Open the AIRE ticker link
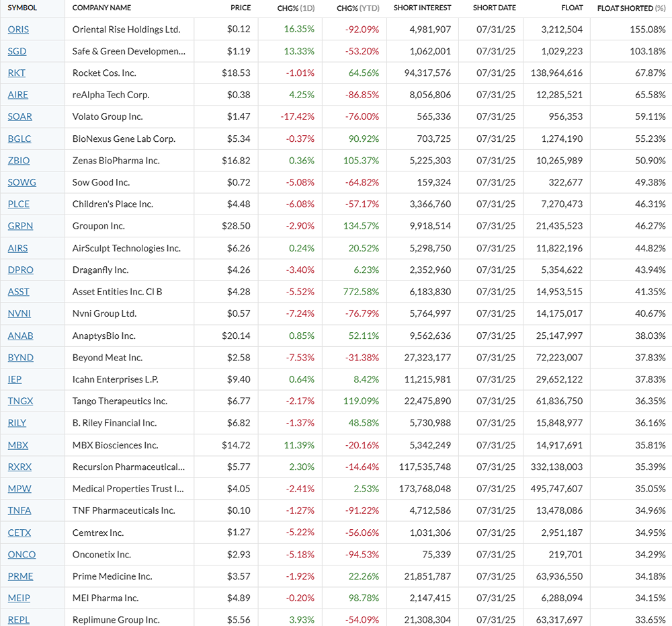Screen dimensions: 672x626 (x=17, y=95)
